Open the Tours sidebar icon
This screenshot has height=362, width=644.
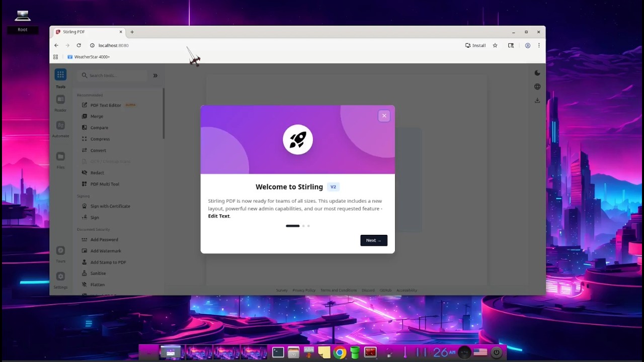click(x=60, y=250)
